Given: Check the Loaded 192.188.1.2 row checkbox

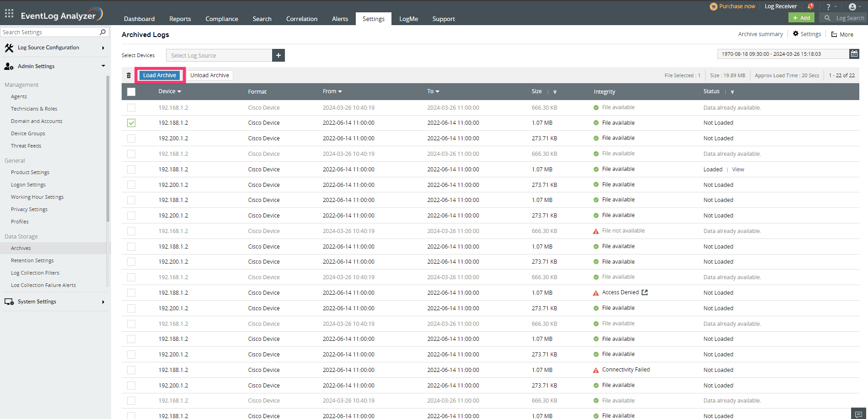Looking at the screenshot, I should point(131,170).
